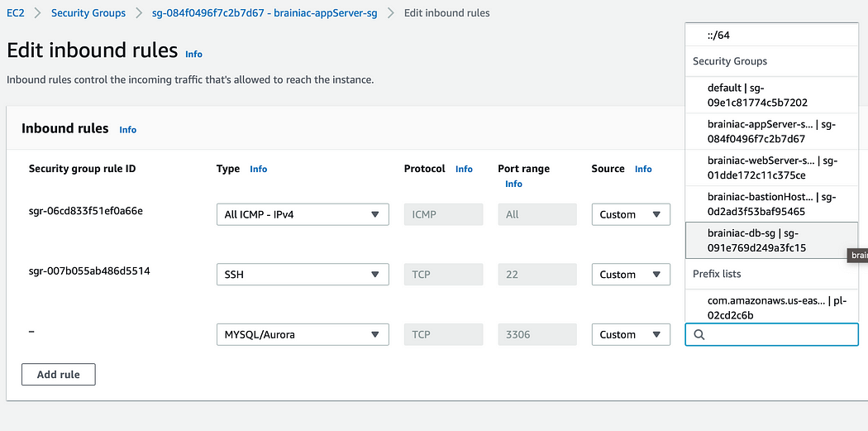Open Security Groups breadcrumb link
Viewport: 868px width, 431px height.
tap(88, 12)
